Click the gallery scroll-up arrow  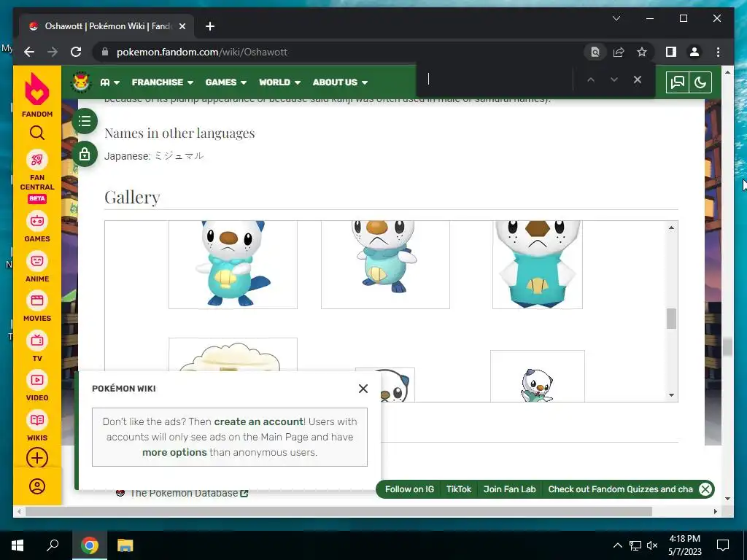pos(671,227)
